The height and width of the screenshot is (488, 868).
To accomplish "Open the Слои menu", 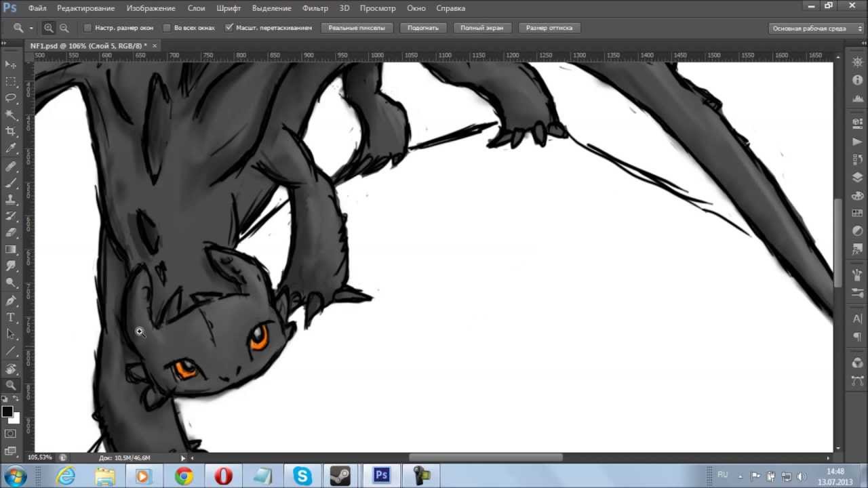I will point(196,8).
